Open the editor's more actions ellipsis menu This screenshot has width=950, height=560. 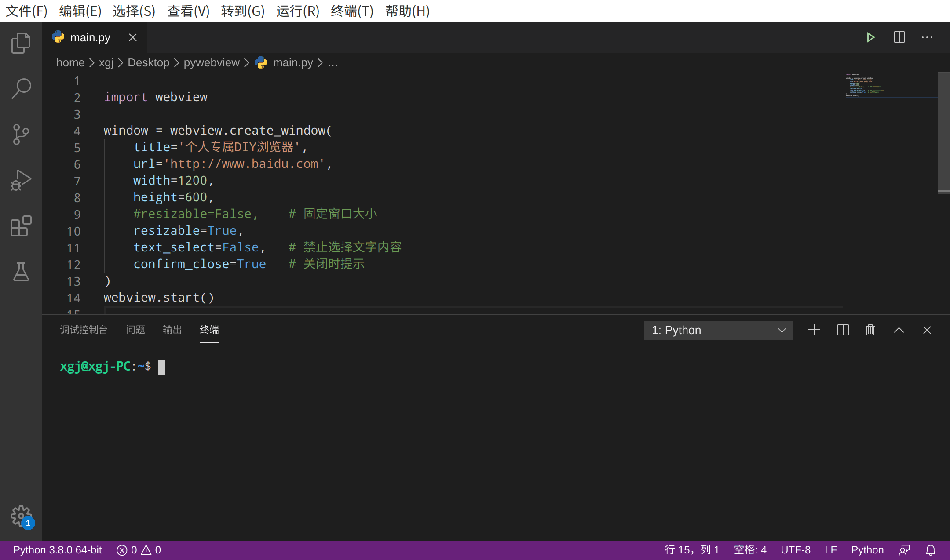click(x=927, y=37)
